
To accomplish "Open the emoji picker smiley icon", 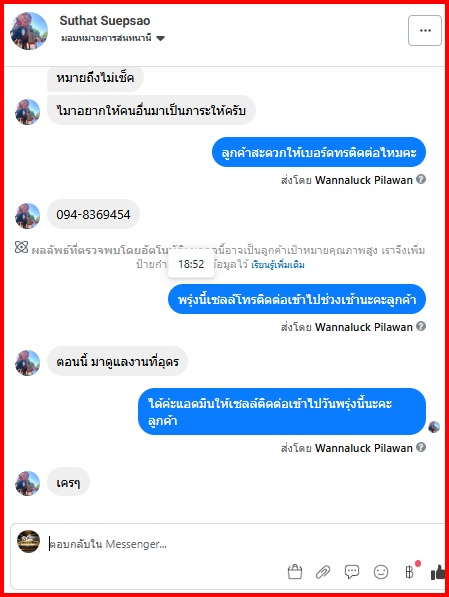I will point(380,571).
